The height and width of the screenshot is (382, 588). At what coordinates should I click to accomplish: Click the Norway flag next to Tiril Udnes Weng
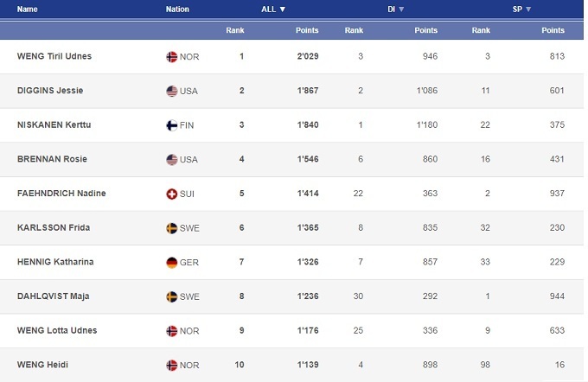click(171, 57)
